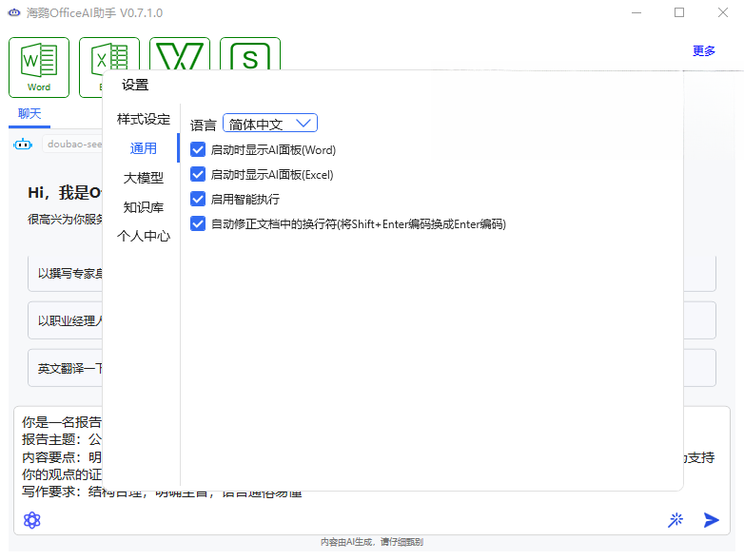Click the 以职业经理人 prompt suggestion

click(x=65, y=320)
